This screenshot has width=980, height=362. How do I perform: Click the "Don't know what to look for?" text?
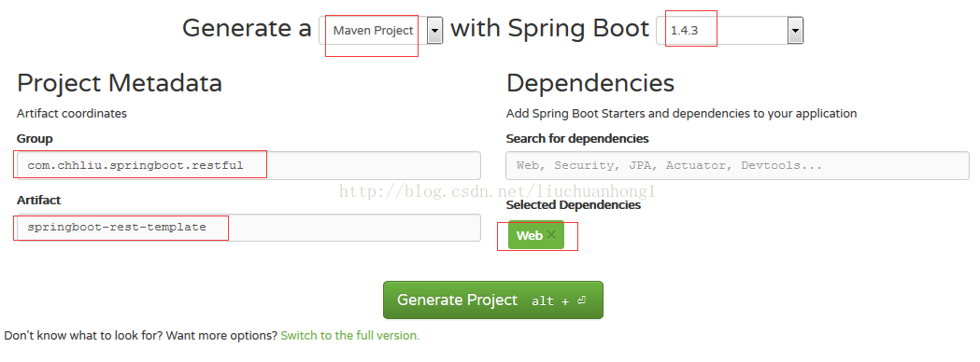point(84,335)
